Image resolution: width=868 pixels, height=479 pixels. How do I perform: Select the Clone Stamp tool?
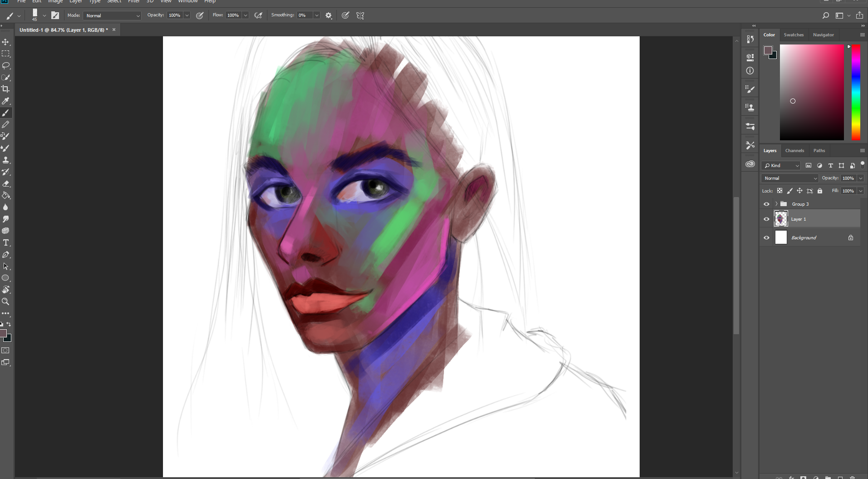click(5, 160)
